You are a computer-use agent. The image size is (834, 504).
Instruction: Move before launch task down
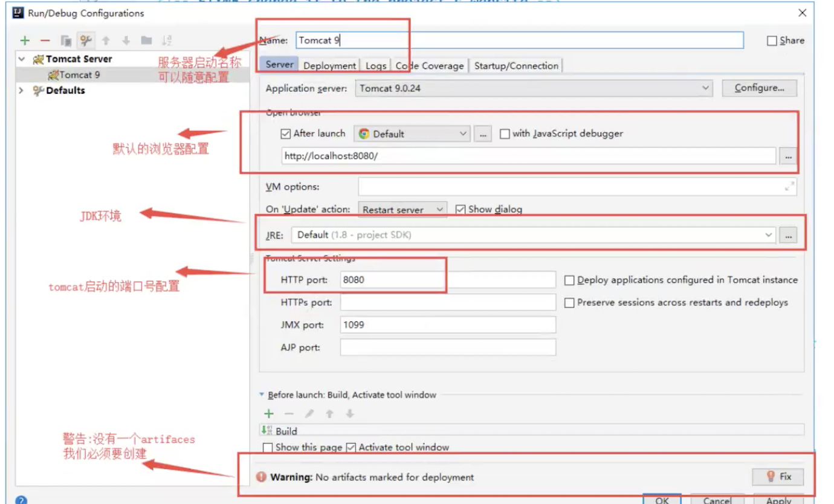(349, 414)
